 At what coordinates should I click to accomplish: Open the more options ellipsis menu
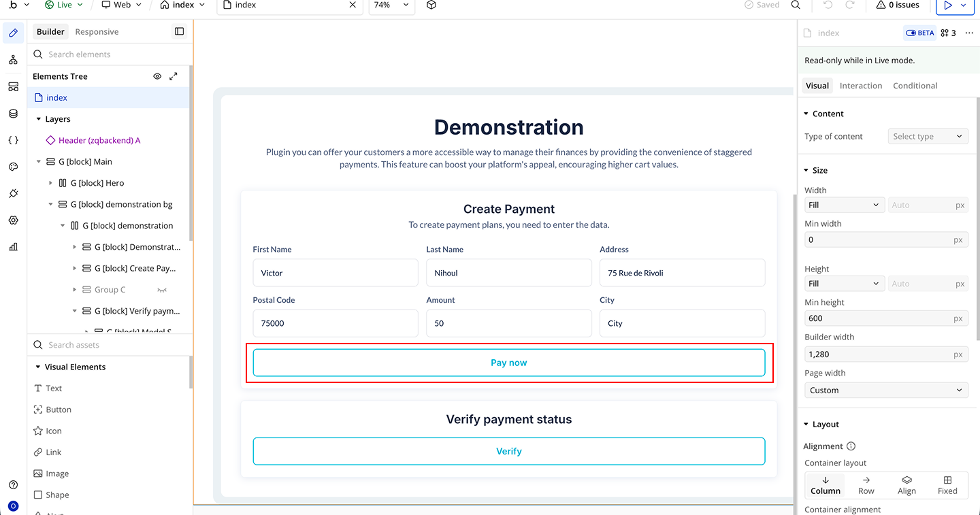969,33
